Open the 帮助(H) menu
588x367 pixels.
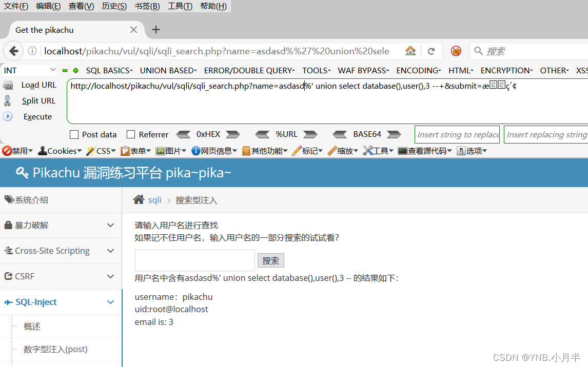pyautogui.click(x=213, y=6)
